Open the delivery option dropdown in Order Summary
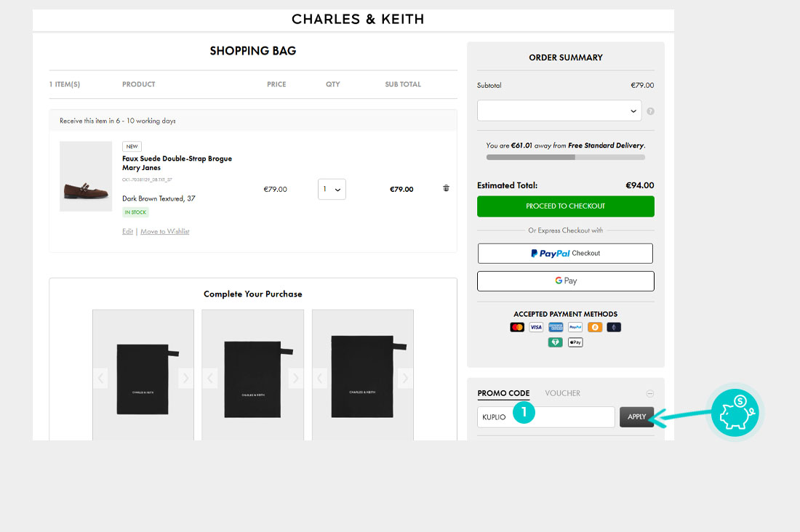This screenshot has height=532, width=800. (559, 111)
